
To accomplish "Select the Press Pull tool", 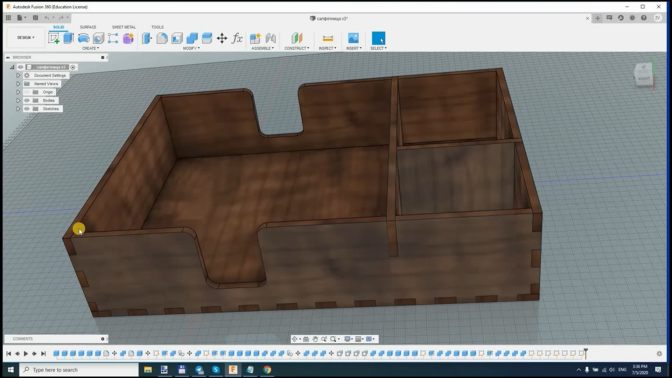I will 147,38.
